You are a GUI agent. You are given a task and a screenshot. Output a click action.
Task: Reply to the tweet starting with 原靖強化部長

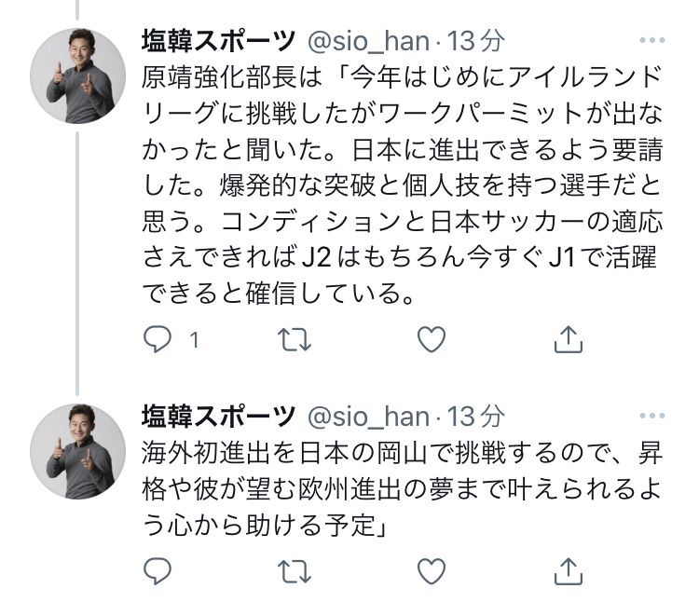click(x=158, y=341)
